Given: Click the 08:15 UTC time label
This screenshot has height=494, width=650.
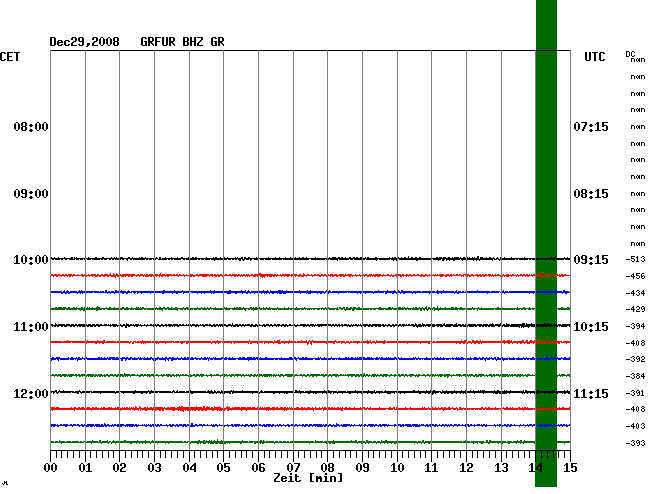Looking at the screenshot, I should click(591, 194).
